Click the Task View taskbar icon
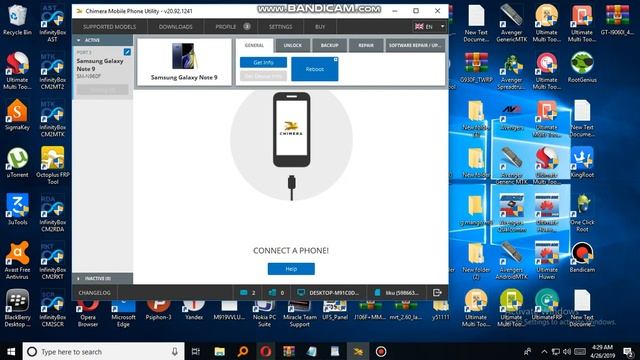The image size is (640, 360). point(196,351)
